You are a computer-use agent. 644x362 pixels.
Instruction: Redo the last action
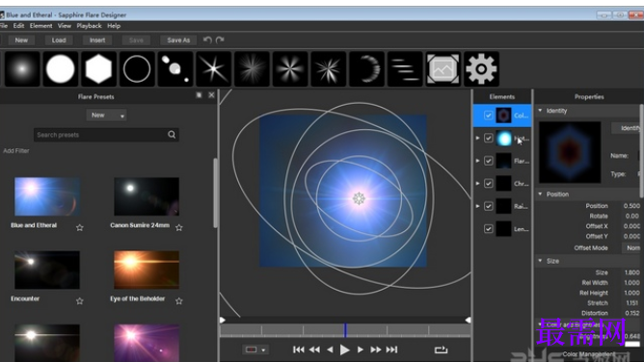[220, 39]
